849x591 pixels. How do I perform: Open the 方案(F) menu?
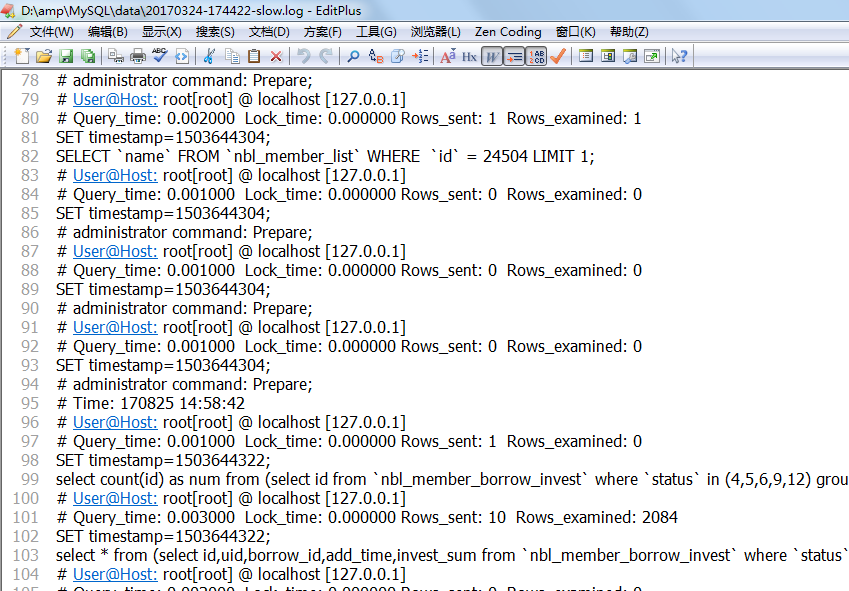[x=323, y=32]
